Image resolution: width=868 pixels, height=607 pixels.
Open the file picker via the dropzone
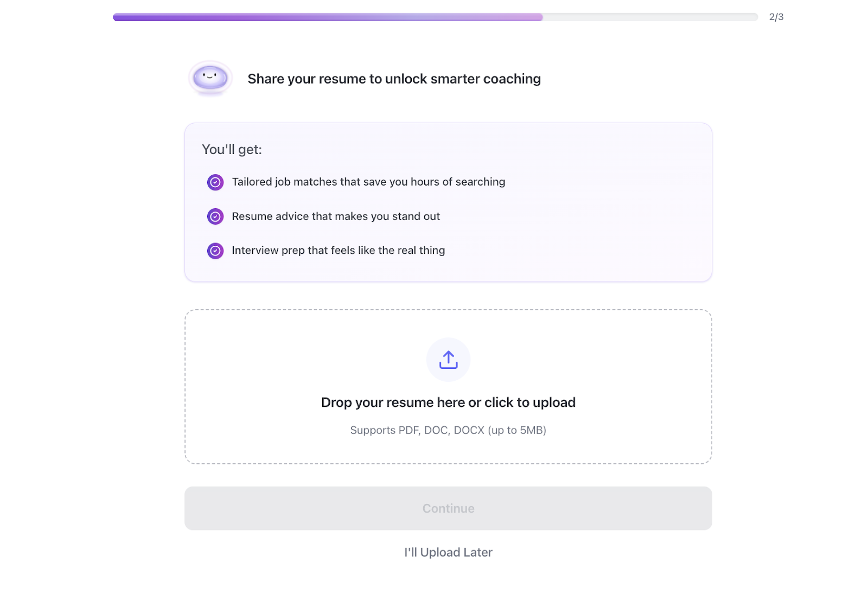448,386
